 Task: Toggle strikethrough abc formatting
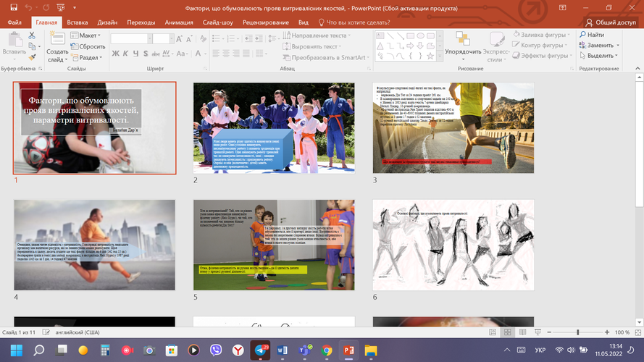(156, 54)
